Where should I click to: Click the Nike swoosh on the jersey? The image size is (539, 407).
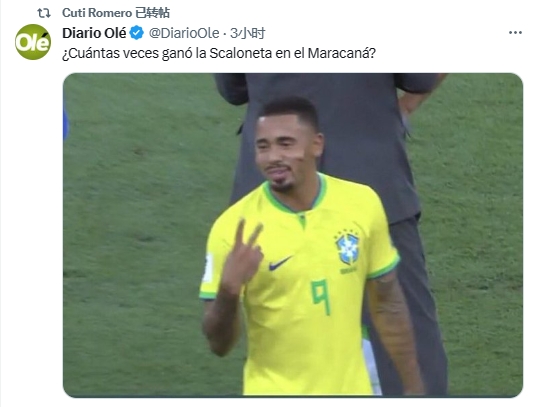[x=280, y=263]
